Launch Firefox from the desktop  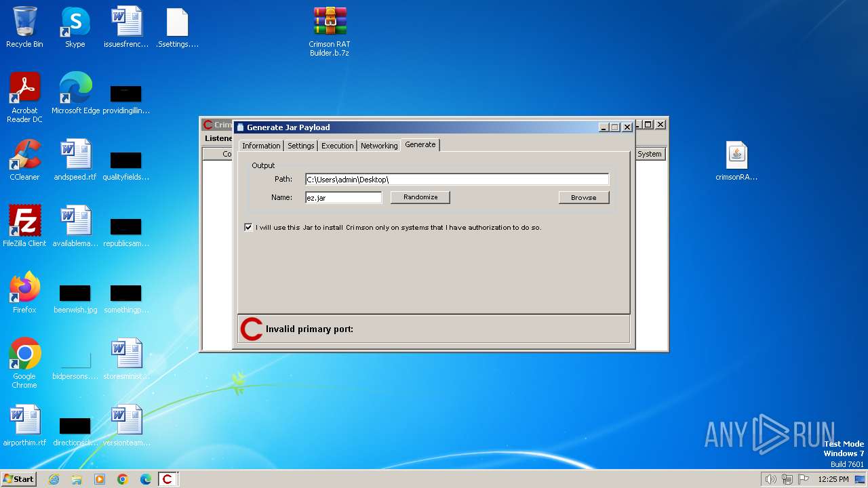coord(24,293)
